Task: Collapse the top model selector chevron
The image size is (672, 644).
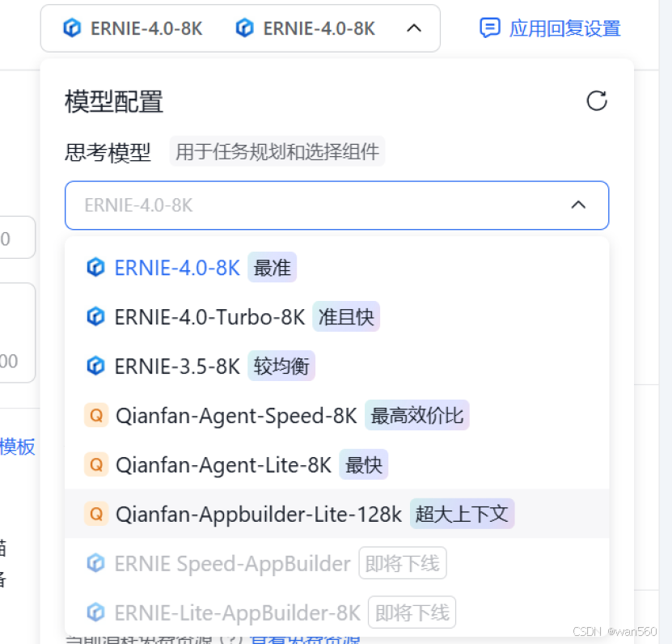Action: pyautogui.click(x=414, y=28)
